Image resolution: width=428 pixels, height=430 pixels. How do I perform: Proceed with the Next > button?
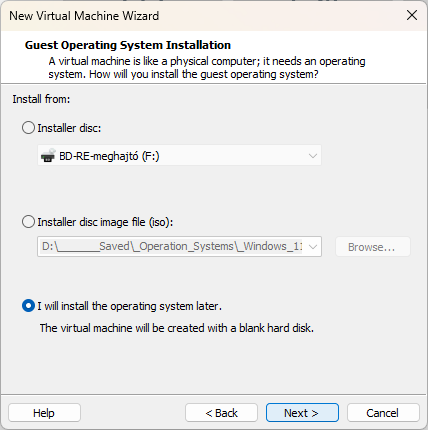[302, 413]
